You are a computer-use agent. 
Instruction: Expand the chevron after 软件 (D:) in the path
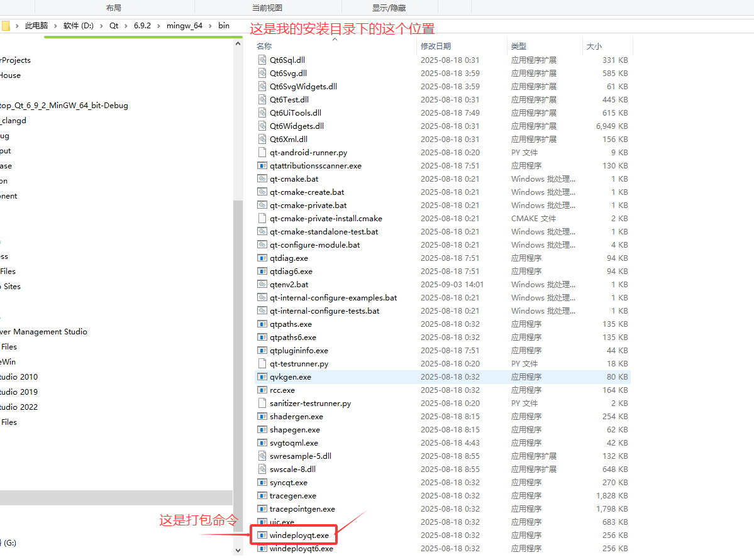click(101, 26)
